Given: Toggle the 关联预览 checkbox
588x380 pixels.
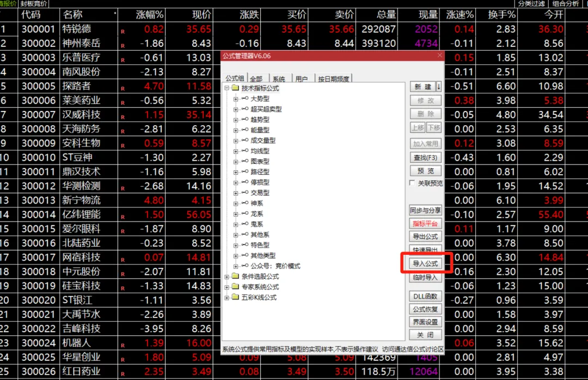Looking at the screenshot, I should [x=412, y=183].
